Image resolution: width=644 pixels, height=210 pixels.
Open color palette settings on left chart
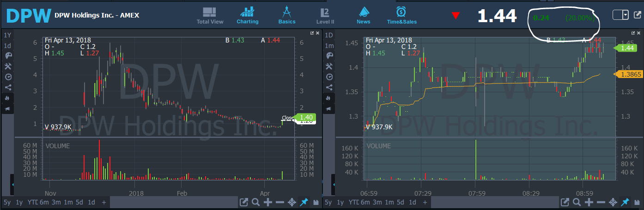[x=7, y=56]
